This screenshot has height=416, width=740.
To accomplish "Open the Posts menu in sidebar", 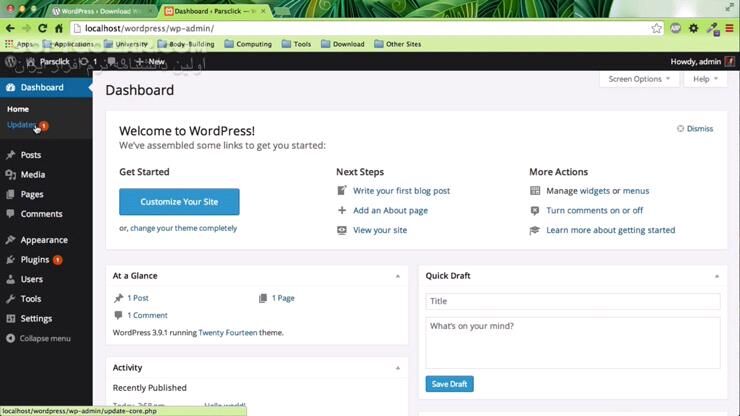I will tap(30, 155).
